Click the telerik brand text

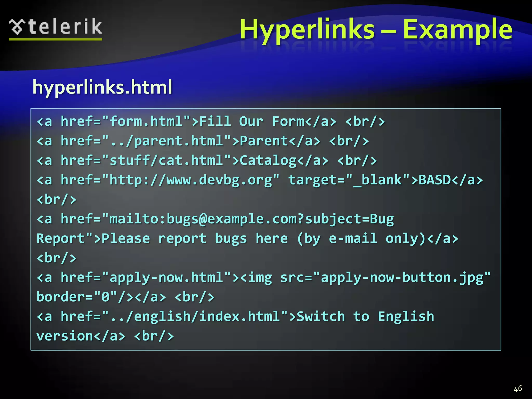(x=65, y=26)
